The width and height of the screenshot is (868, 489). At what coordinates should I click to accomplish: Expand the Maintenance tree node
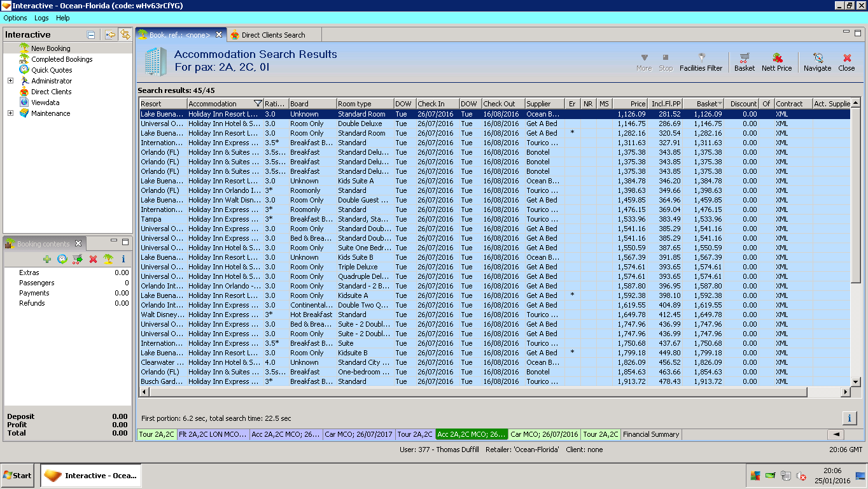point(10,113)
